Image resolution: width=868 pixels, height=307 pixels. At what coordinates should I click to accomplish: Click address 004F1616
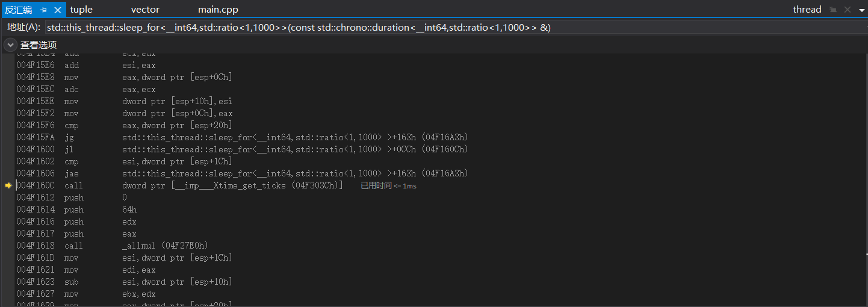pos(36,222)
